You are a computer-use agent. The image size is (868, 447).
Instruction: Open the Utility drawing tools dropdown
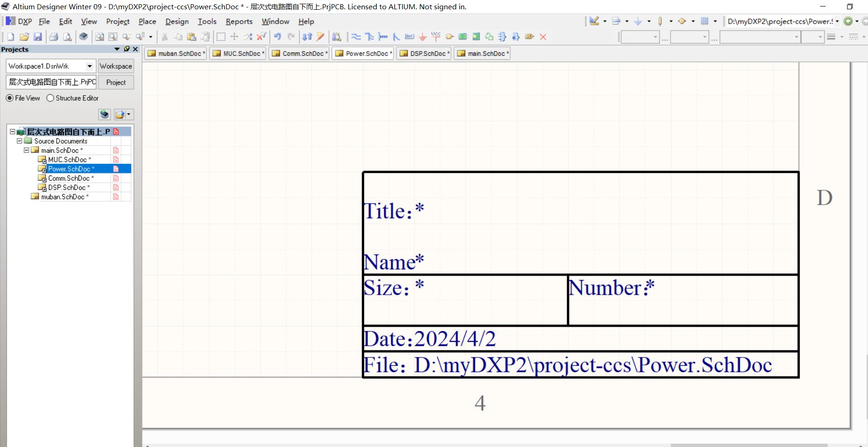pyautogui.click(x=605, y=21)
